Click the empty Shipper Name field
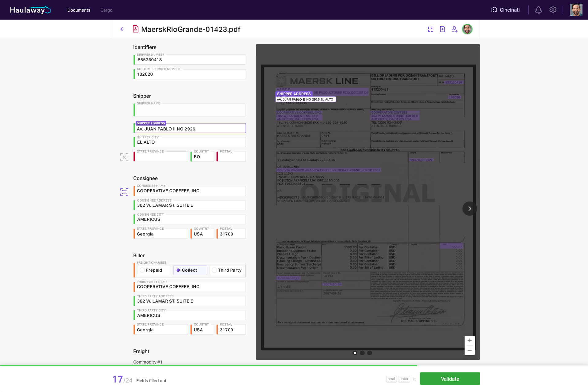The width and height of the screenshot is (588, 392). [x=190, y=110]
